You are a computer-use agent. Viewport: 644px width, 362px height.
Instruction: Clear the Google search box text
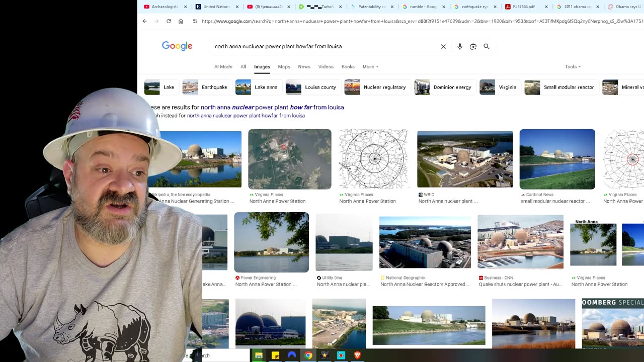(443, 46)
